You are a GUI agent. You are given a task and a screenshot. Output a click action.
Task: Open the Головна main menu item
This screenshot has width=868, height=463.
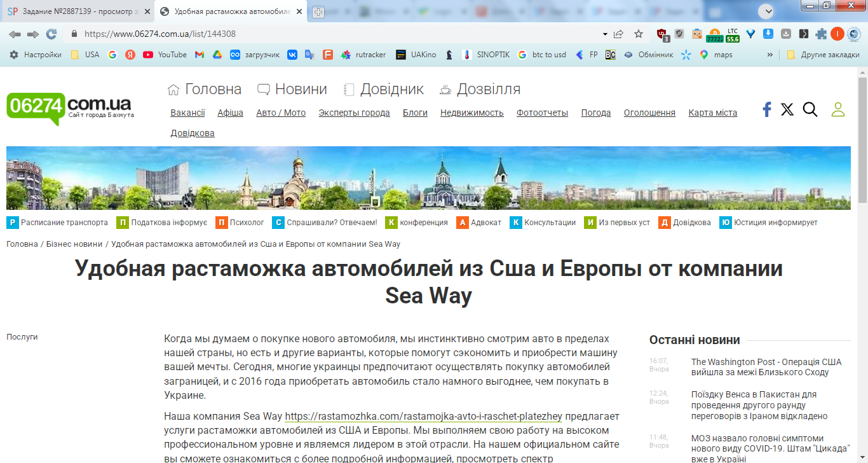(x=204, y=89)
